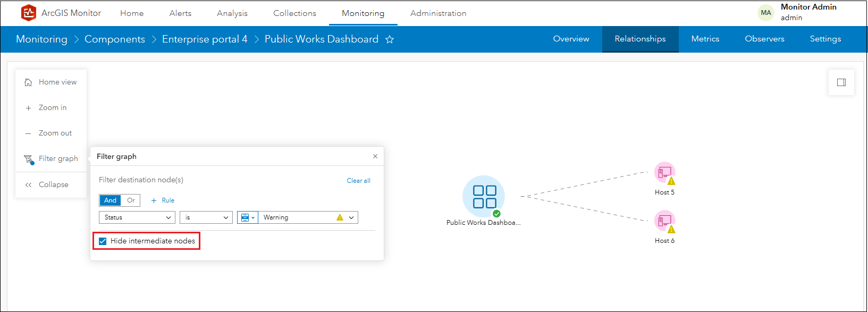Click the Host 5 label
The height and width of the screenshot is (312, 868).
point(664,192)
